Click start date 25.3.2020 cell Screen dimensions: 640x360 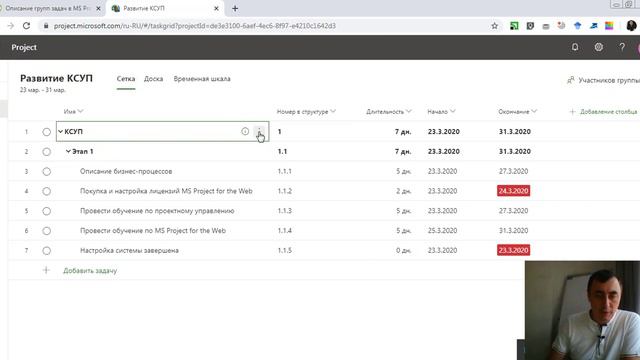point(442,231)
